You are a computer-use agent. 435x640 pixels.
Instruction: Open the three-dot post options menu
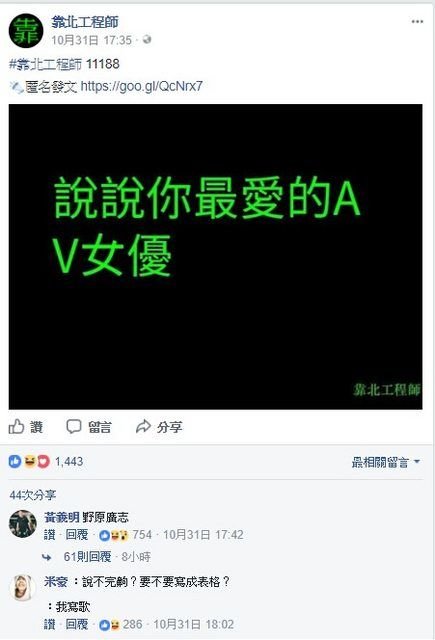click(x=417, y=22)
